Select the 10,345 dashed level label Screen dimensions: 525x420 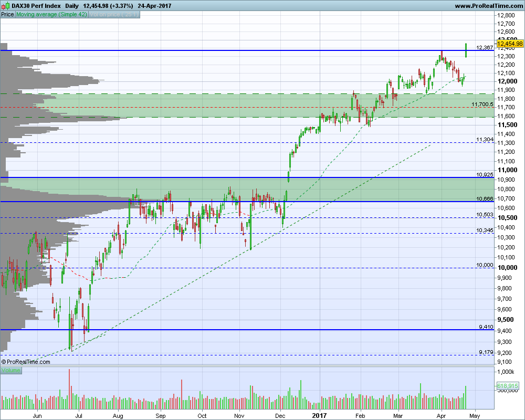pyautogui.click(x=485, y=230)
